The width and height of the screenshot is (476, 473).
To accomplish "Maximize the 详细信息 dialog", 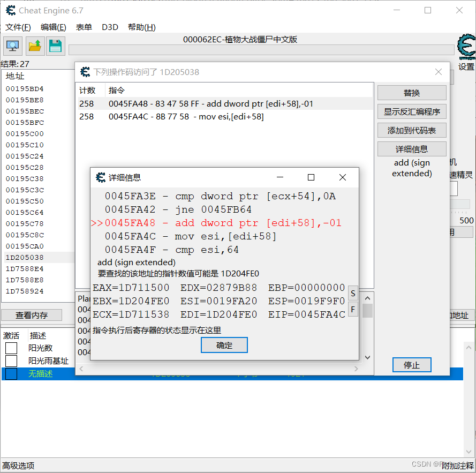I will pyautogui.click(x=311, y=177).
